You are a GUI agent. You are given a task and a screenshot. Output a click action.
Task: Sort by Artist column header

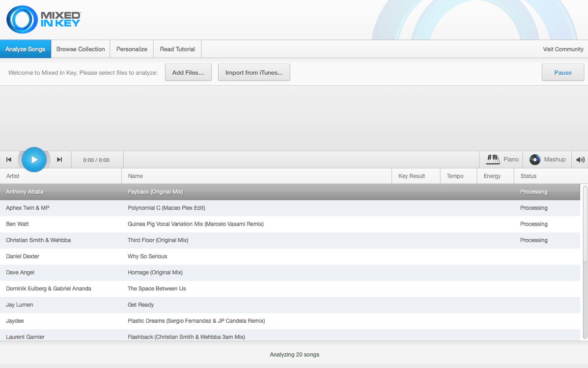click(13, 176)
